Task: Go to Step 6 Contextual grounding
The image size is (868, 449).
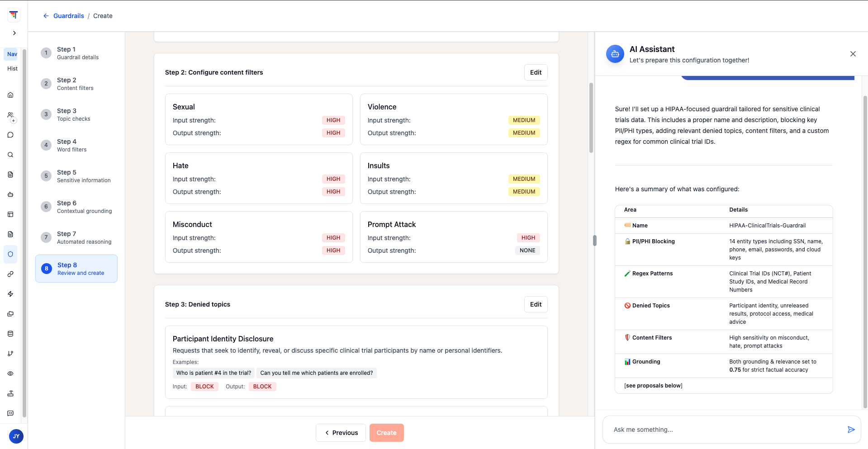Action: pyautogui.click(x=76, y=207)
